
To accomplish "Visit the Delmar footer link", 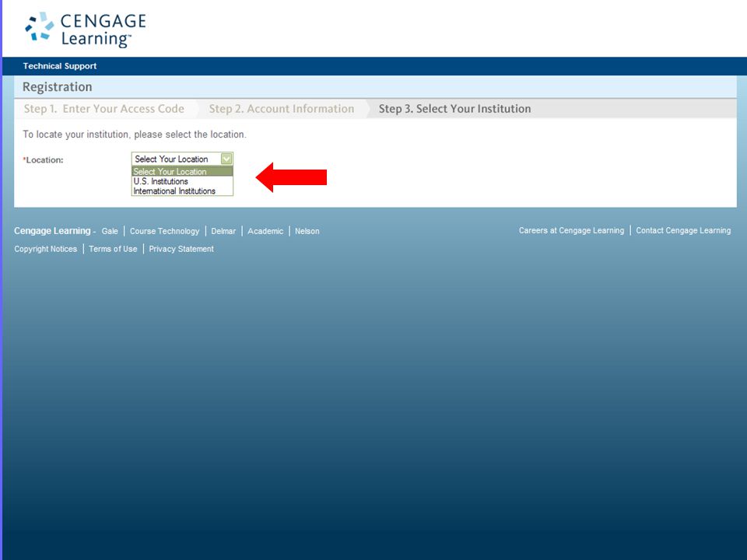I will [223, 231].
